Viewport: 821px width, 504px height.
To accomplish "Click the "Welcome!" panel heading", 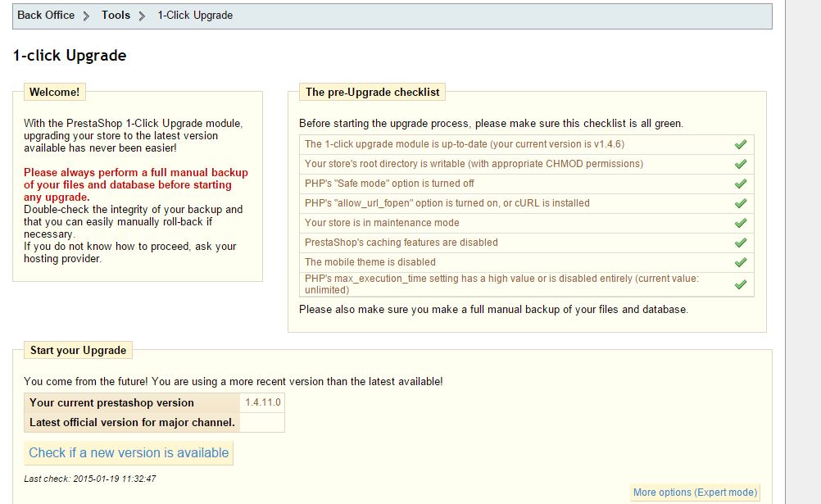I will 54,93.
